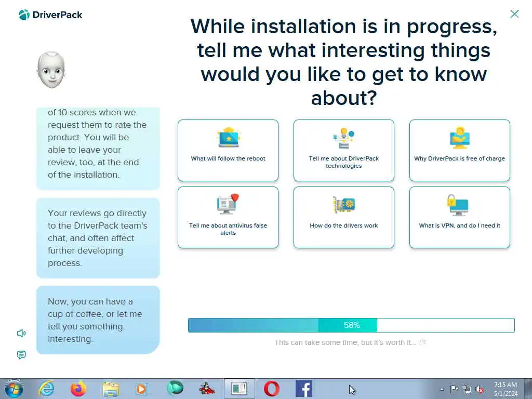This screenshot has width=532, height=399.
Task: Click the assistant avatar face
Action: pyautogui.click(x=51, y=70)
